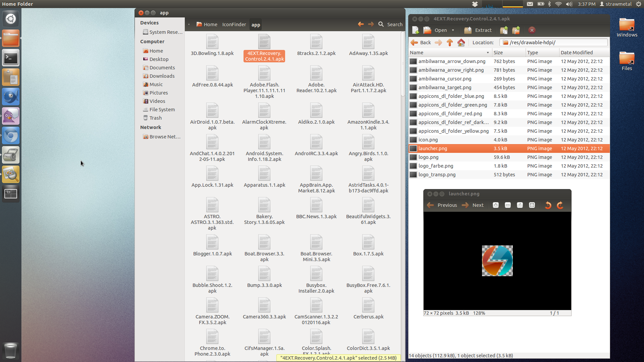Screen dimensions: 644x362
Task: Select logo.png in the archive list
Action: click(x=428, y=157)
